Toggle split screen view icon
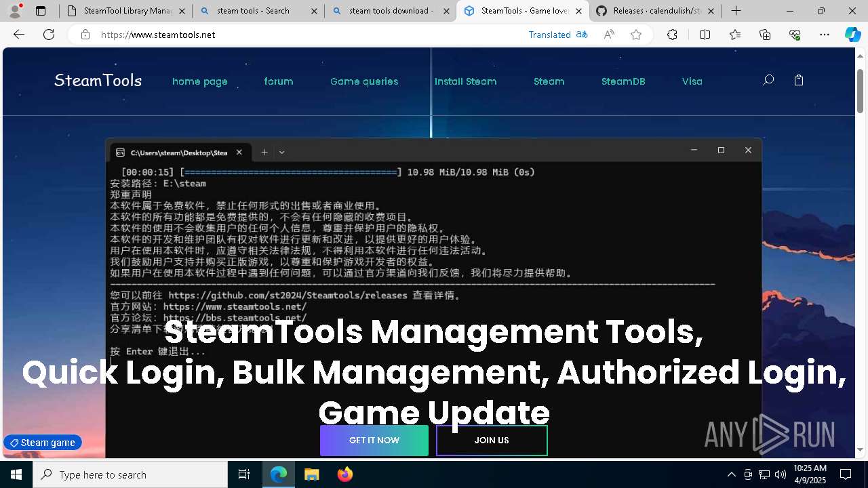 click(x=705, y=35)
